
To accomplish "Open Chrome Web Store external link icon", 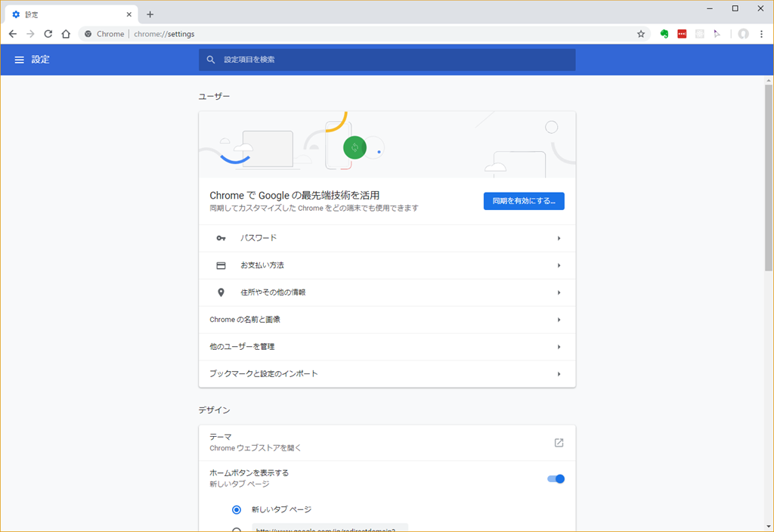I will [559, 443].
